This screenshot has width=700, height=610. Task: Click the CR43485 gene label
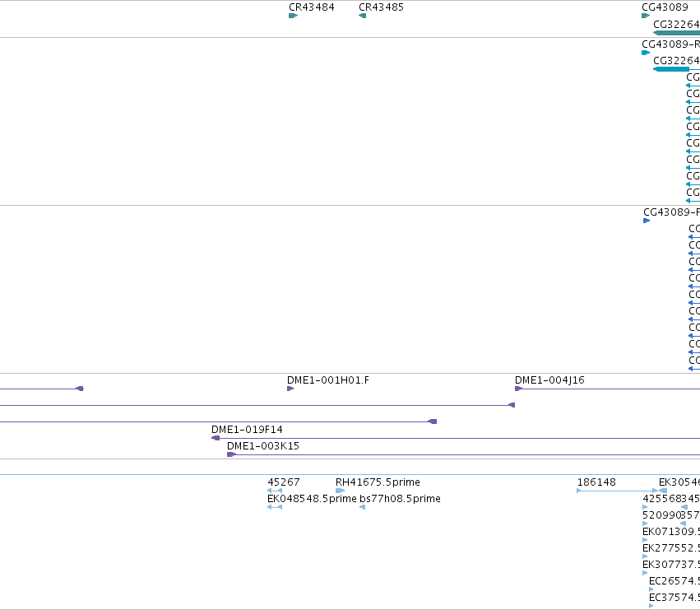[x=381, y=7]
